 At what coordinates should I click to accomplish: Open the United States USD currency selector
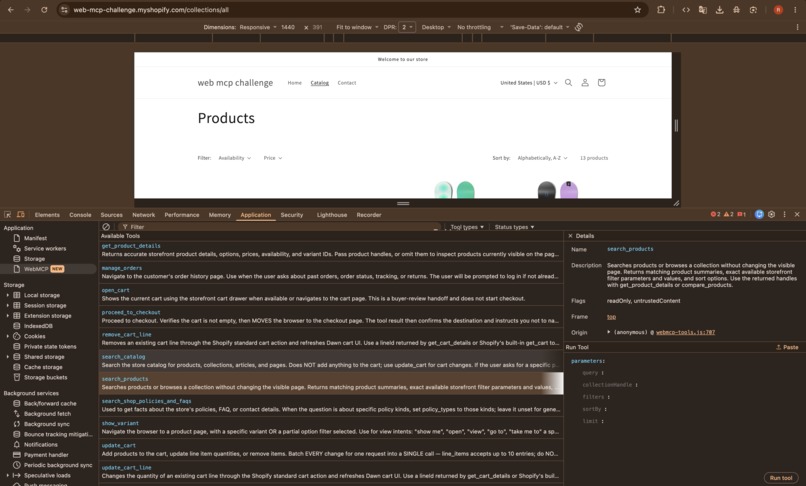529,83
